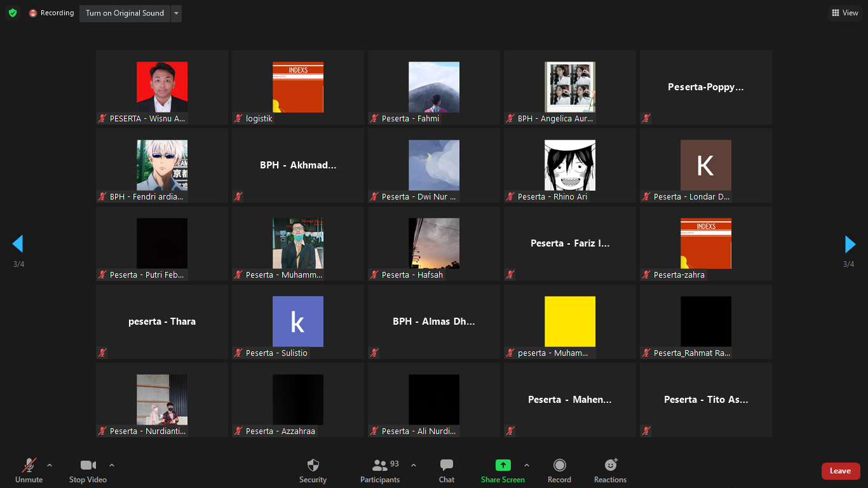Click the red Recording indicator icon
Viewport: 868px width, 488px height.
pyautogui.click(x=33, y=13)
